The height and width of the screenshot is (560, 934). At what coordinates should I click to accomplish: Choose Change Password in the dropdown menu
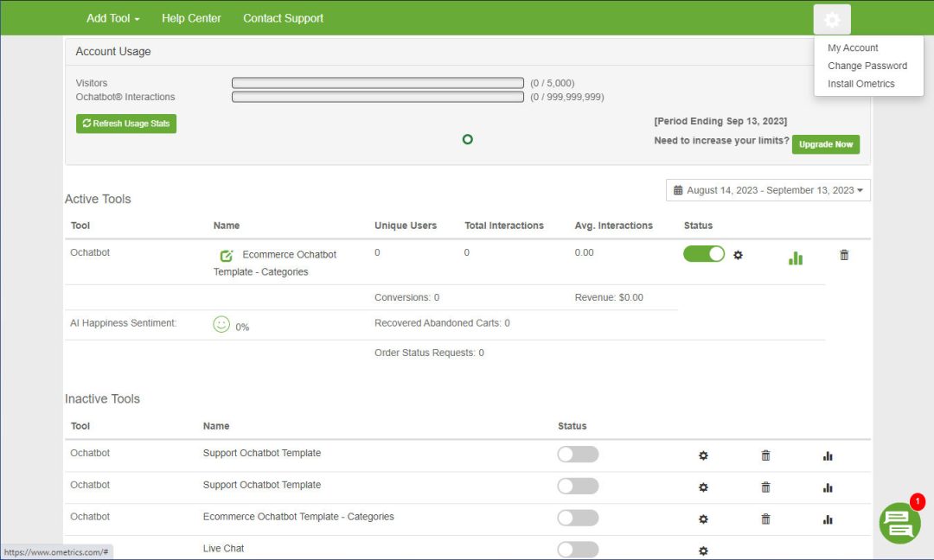coord(867,66)
